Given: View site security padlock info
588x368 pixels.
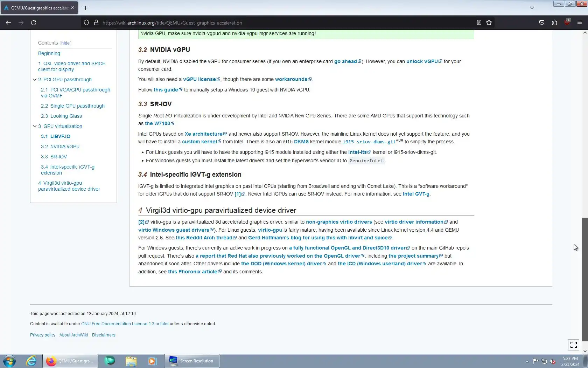Looking at the screenshot, I should 96,23.
